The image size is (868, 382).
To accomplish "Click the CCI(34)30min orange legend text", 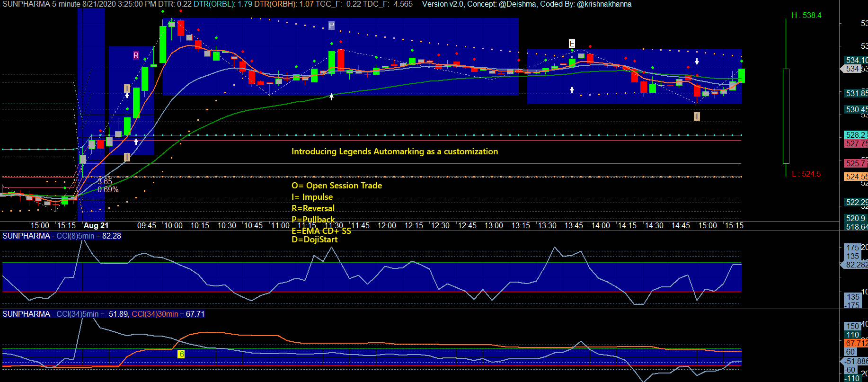I will point(168,314).
